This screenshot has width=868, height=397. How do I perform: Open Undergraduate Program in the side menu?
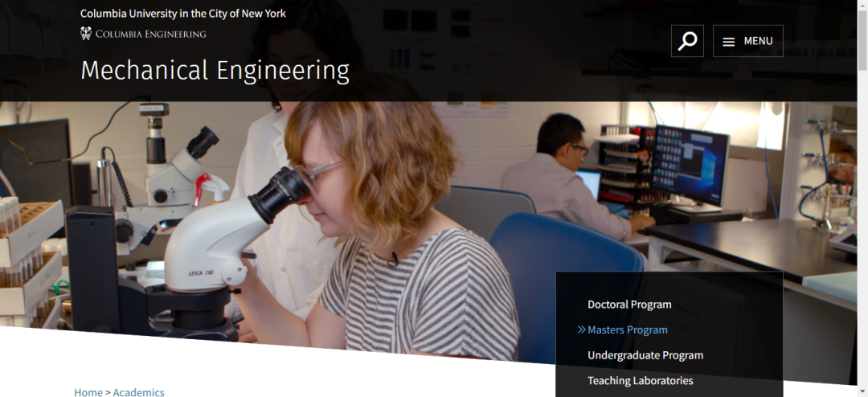click(x=645, y=355)
